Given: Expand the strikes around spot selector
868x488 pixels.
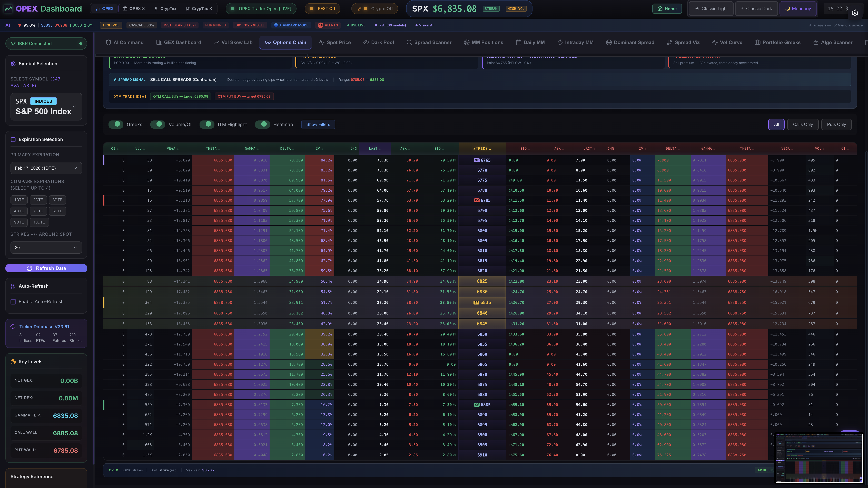Looking at the screenshot, I should [x=46, y=248].
